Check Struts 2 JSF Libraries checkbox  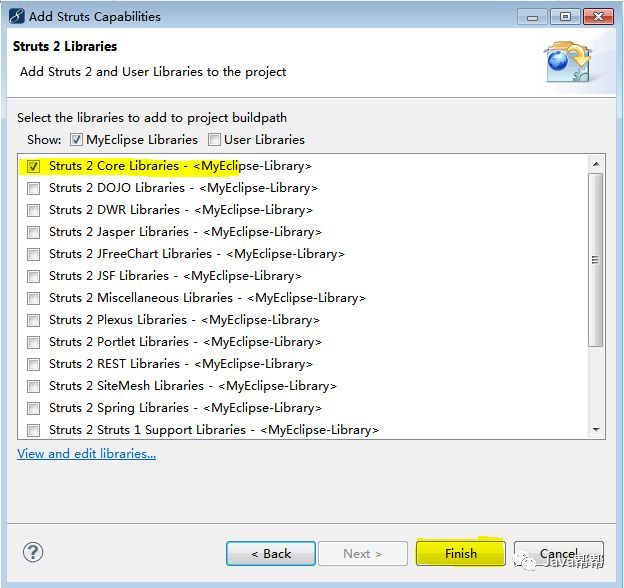33,276
